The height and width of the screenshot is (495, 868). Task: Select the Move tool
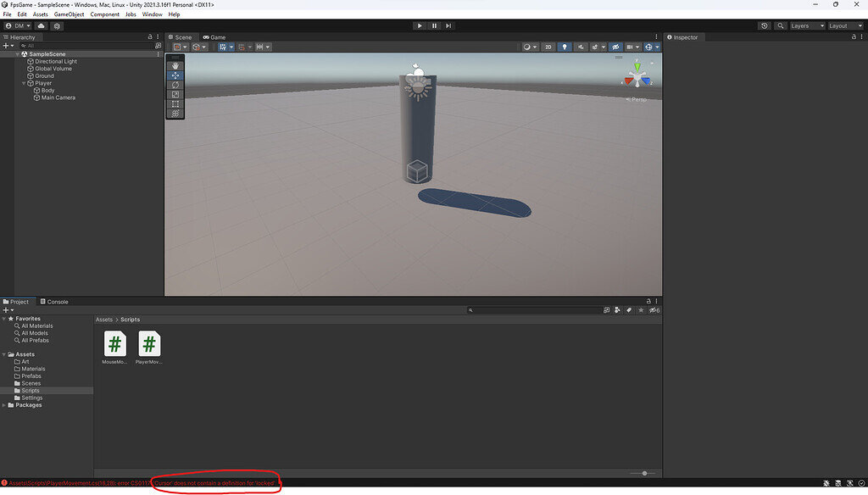175,75
